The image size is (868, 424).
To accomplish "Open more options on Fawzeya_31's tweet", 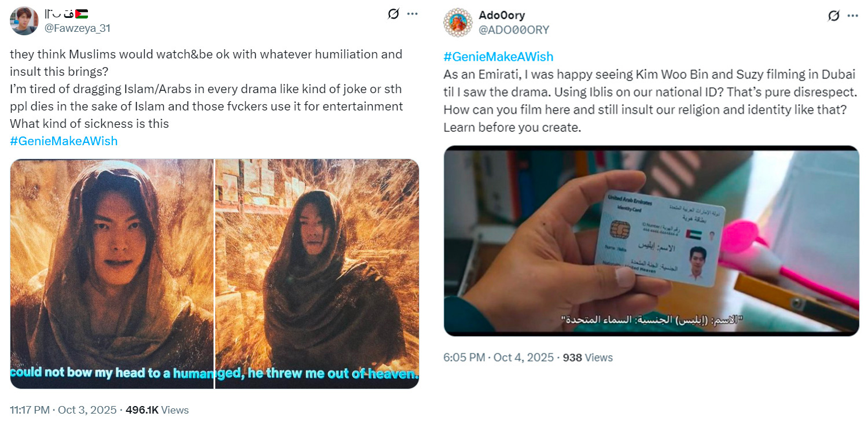I will tap(413, 14).
